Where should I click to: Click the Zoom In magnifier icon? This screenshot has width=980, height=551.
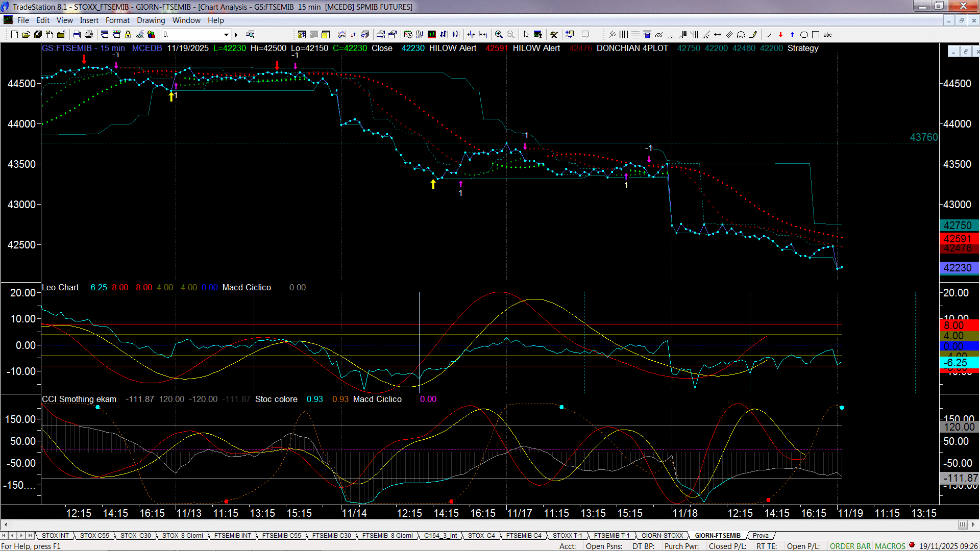[x=499, y=35]
